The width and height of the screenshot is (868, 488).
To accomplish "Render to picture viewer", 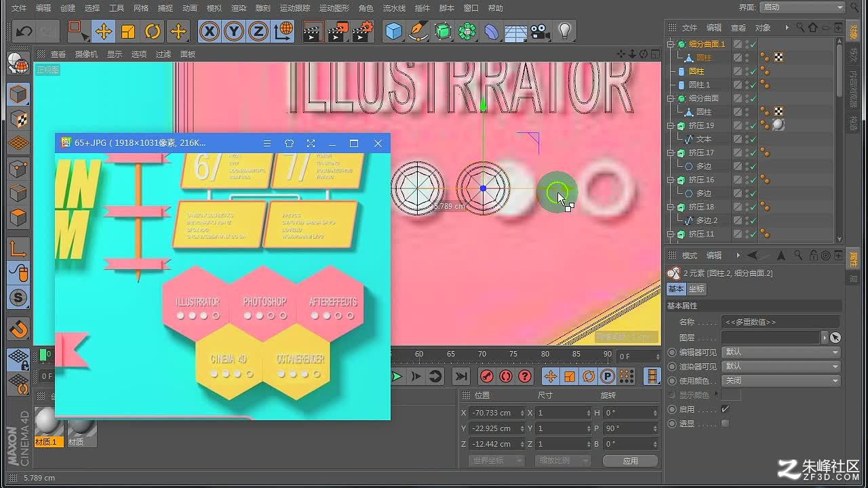I will [x=338, y=31].
